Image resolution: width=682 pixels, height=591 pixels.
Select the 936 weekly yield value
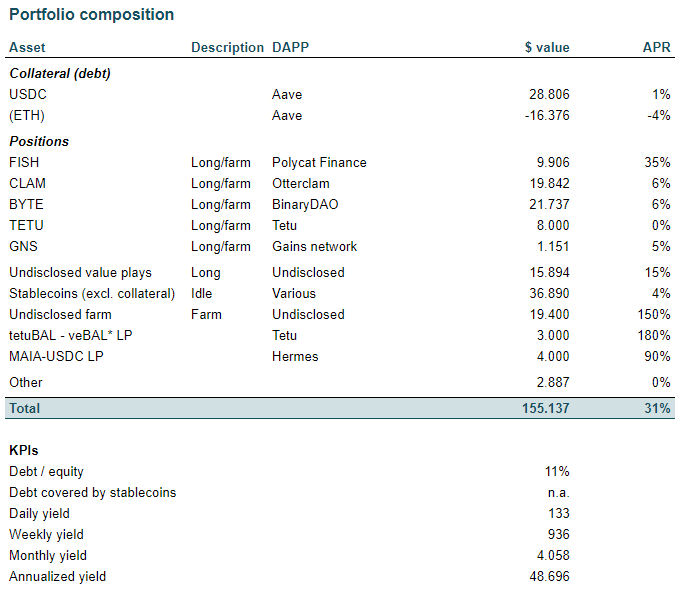558,534
